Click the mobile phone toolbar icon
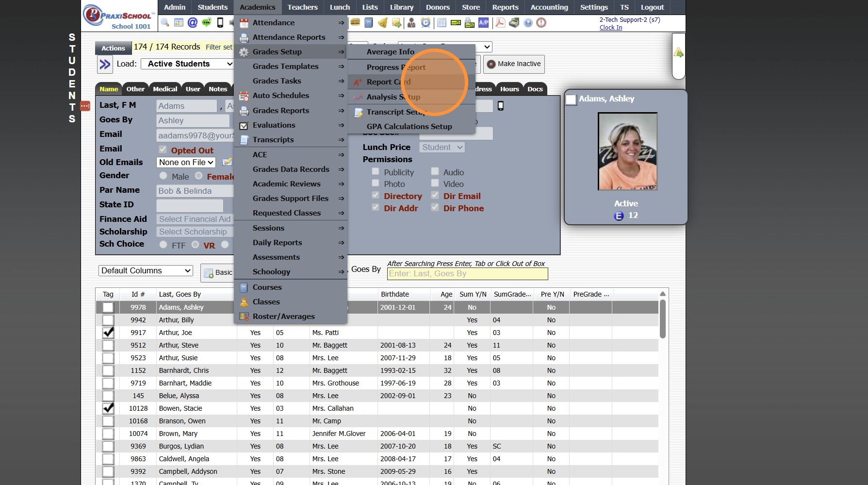 [220, 22]
